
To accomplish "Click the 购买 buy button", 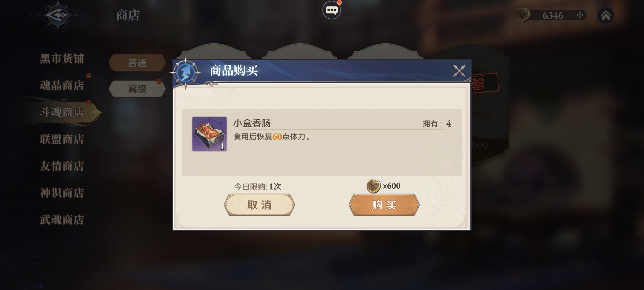I will pos(384,205).
